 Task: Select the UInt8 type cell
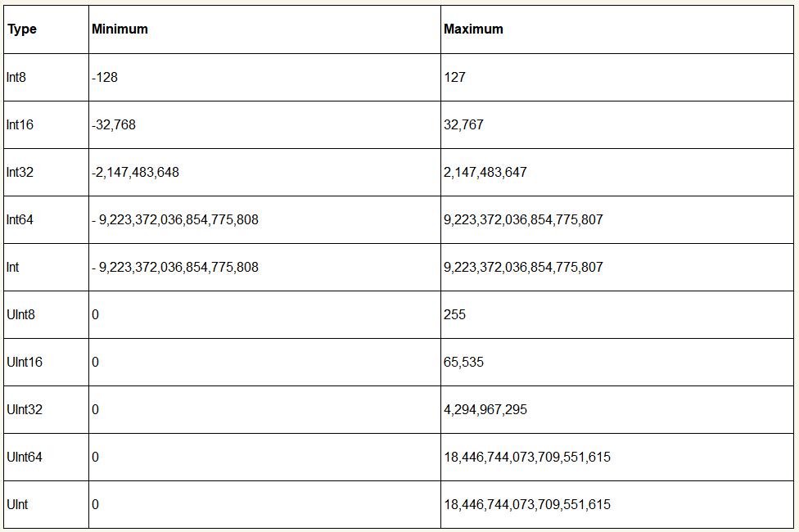(20, 314)
